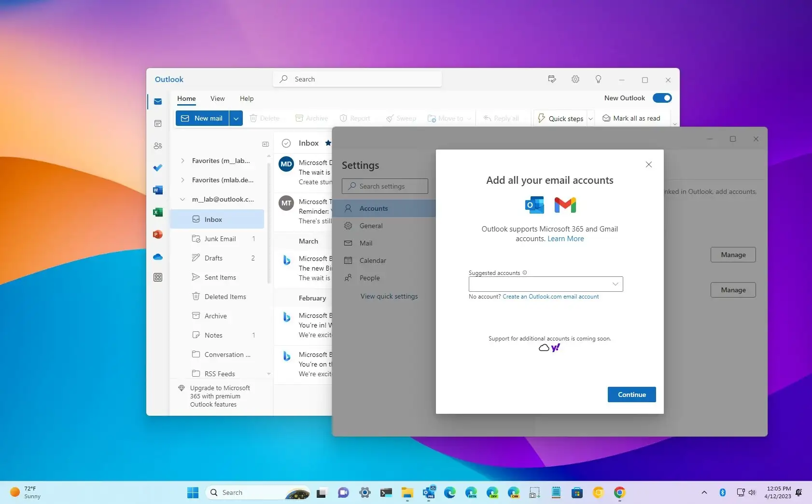Click the Continue button
Viewport: 812px width, 504px height.
click(631, 394)
